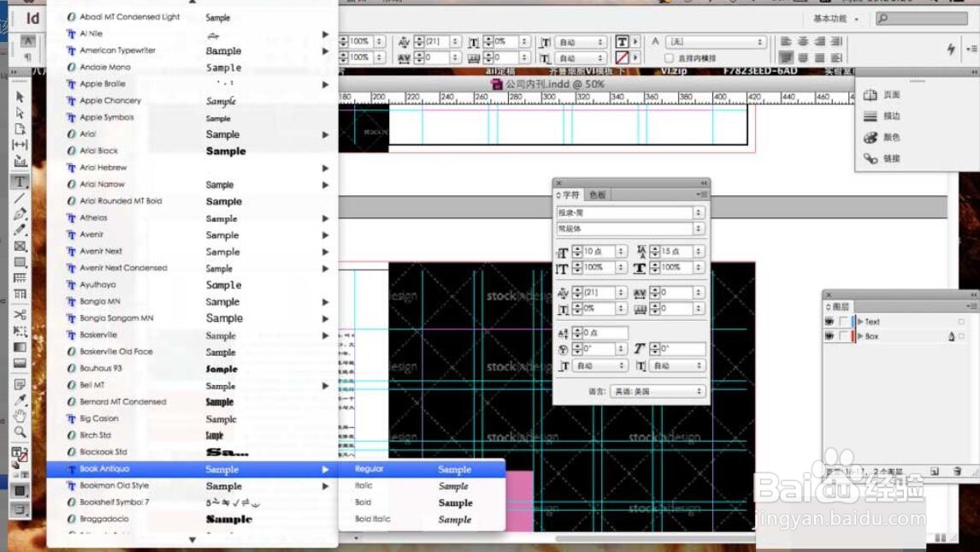Click text fill color swatch in control bar
980x552 pixels.
(x=622, y=42)
